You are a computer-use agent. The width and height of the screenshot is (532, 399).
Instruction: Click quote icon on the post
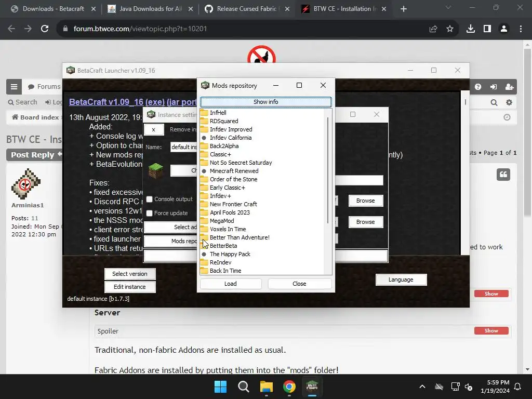503,175
